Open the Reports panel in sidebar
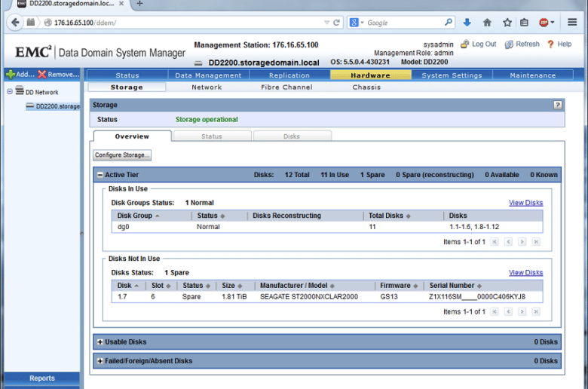Screen dimensions: 588x389 42,378
